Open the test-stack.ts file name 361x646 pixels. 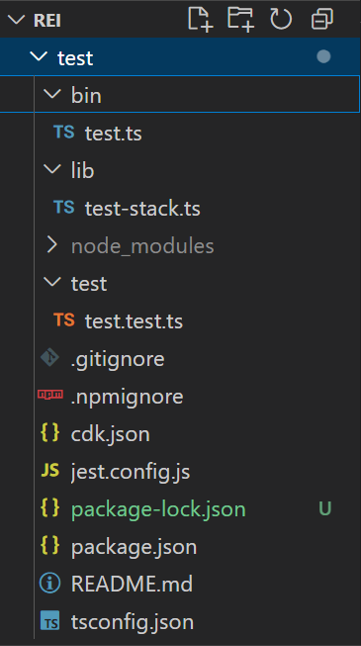(x=143, y=208)
